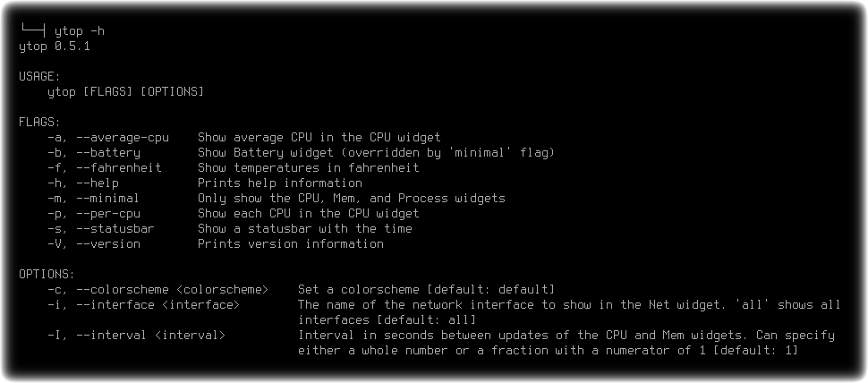Click the OPTIONS: section heading
Viewport: 868px width, 383px height.
(47, 275)
